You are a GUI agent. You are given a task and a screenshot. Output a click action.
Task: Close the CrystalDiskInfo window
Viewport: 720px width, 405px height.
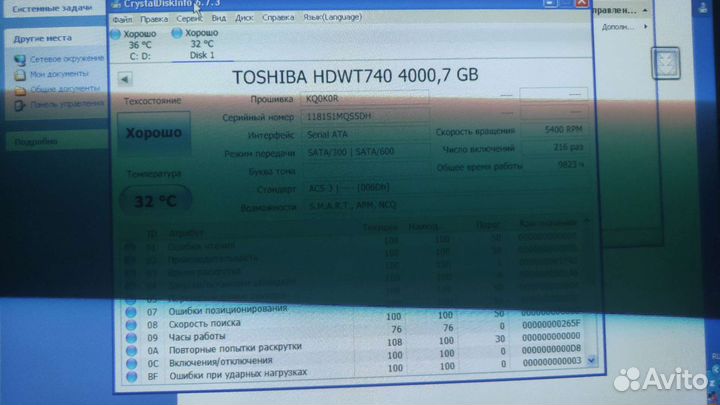coord(582,3)
